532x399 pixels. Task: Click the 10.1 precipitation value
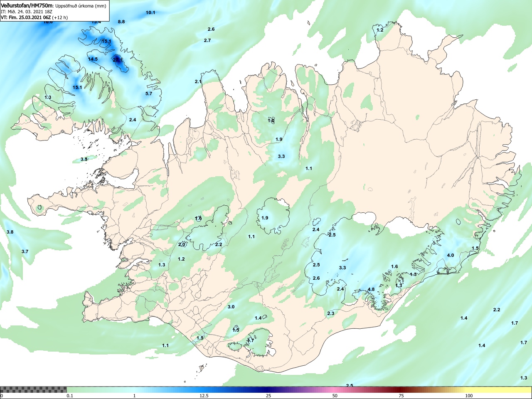(150, 12)
